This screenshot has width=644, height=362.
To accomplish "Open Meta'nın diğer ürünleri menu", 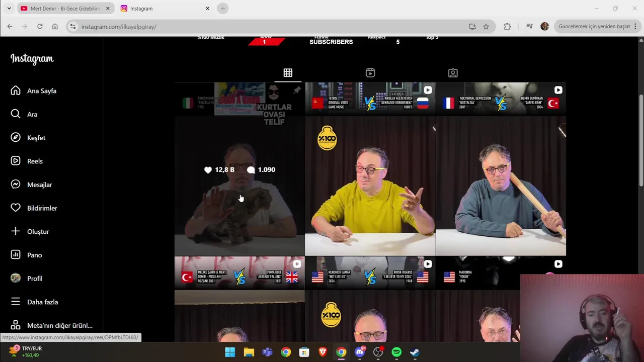I will tap(52, 325).
